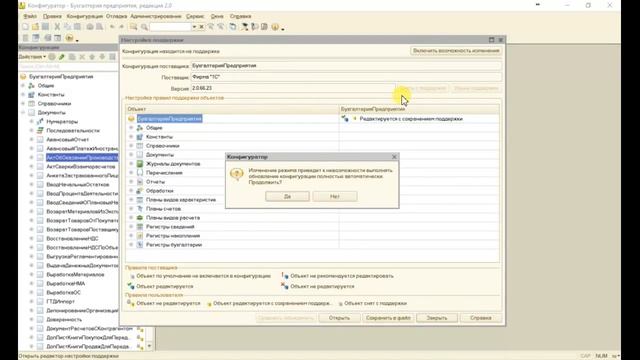Confirm with the Да button

pyautogui.click(x=287, y=196)
